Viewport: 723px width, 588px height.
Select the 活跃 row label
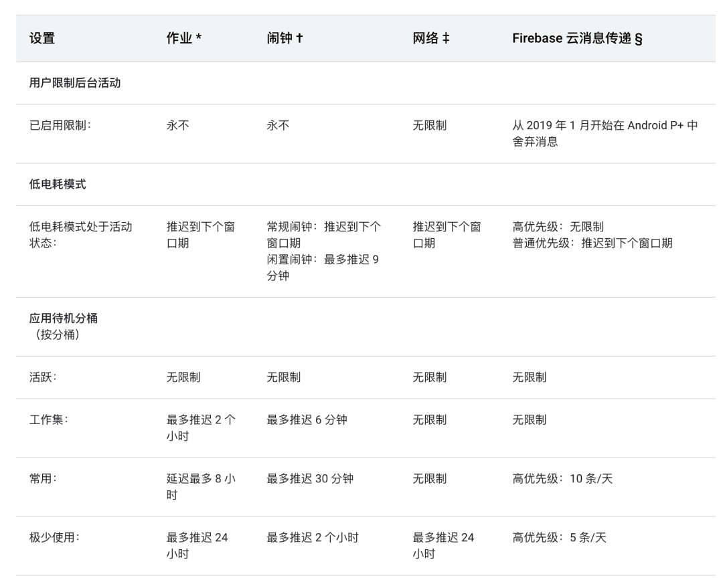point(43,377)
